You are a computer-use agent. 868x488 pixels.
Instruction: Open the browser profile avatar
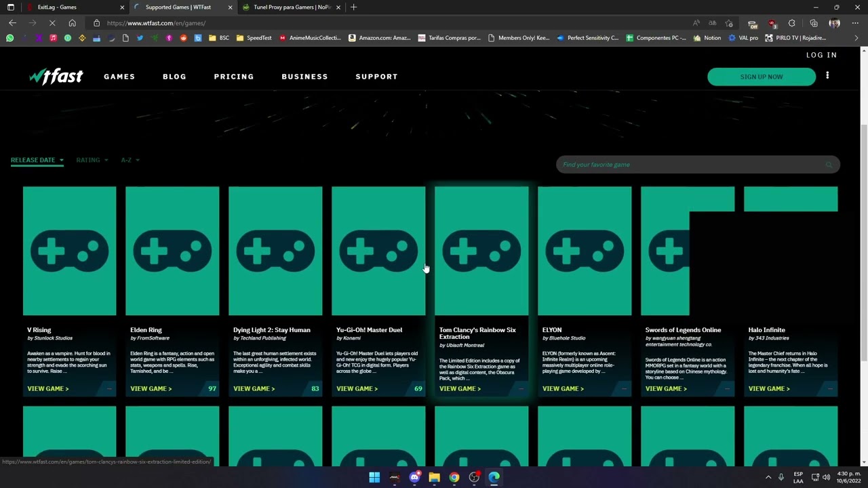[x=834, y=23]
